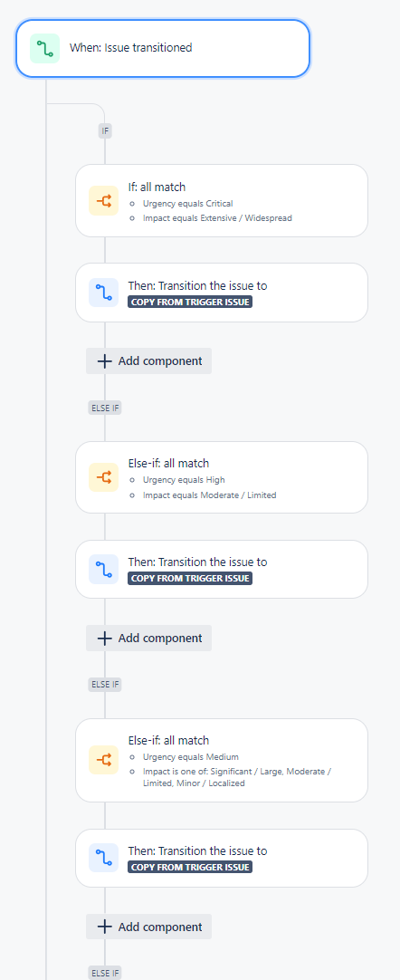Click the blue transition icon in the second Then action
This screenshot has width=400, height=980.
point(103,570)
